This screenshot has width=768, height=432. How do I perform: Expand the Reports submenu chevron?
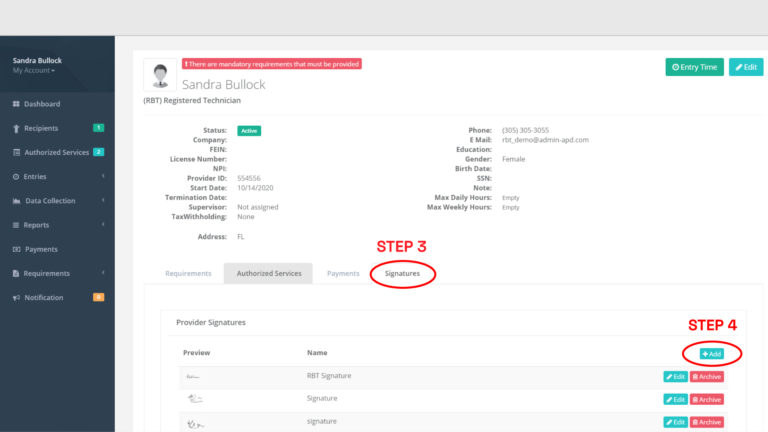[103, 224]
